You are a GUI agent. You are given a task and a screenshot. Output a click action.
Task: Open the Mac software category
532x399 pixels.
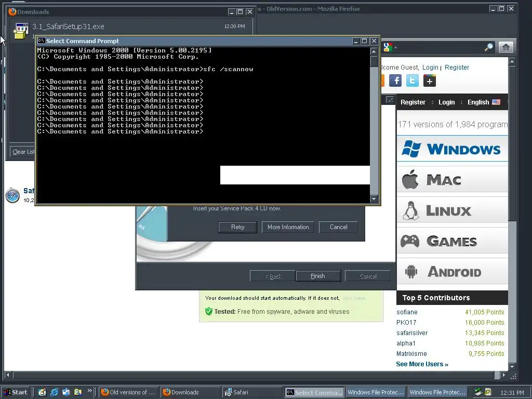pyautogui.click(x=453, y=179)
